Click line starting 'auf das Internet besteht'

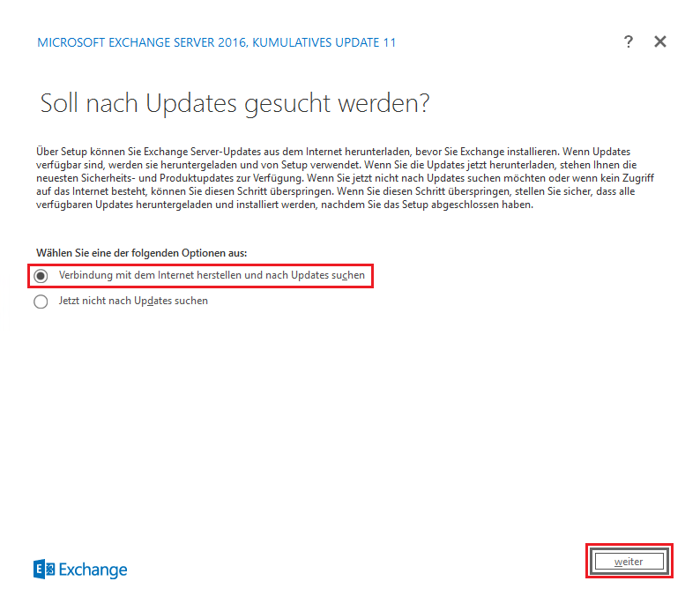tap(335, 191)
